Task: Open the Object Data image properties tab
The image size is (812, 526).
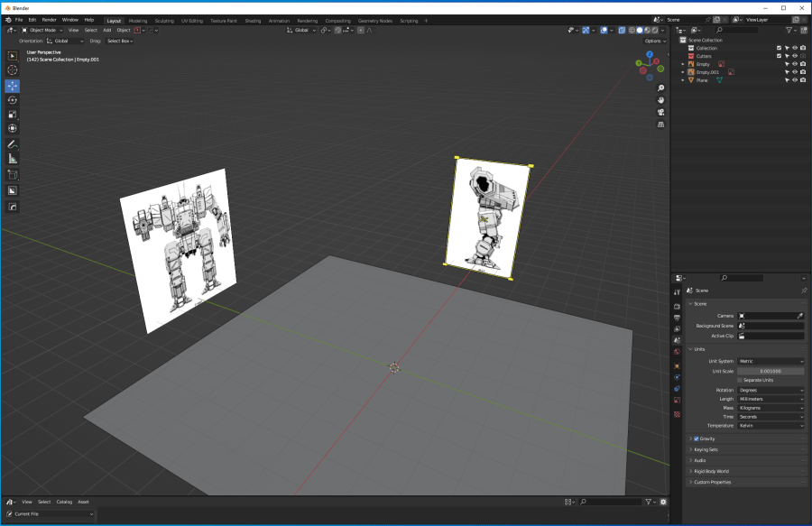Action: click(x=677, y=401)
